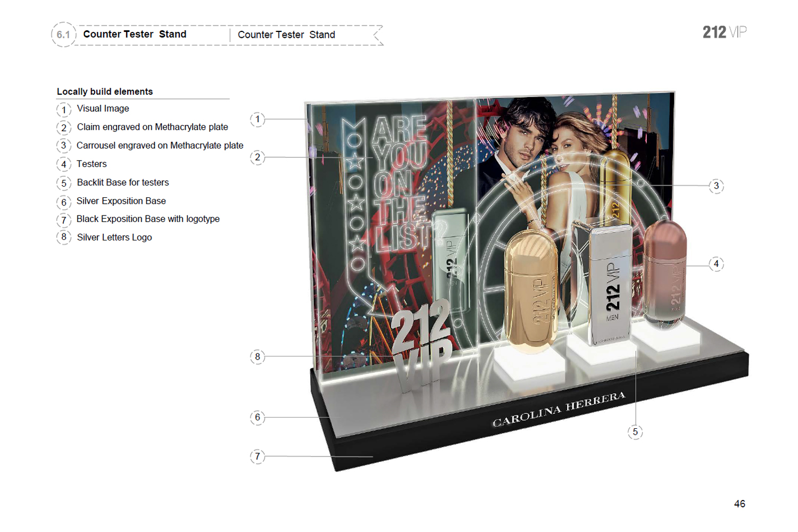Select "Carrousel engraved on Methacrylate plate" text

click(x=160, y=145)
